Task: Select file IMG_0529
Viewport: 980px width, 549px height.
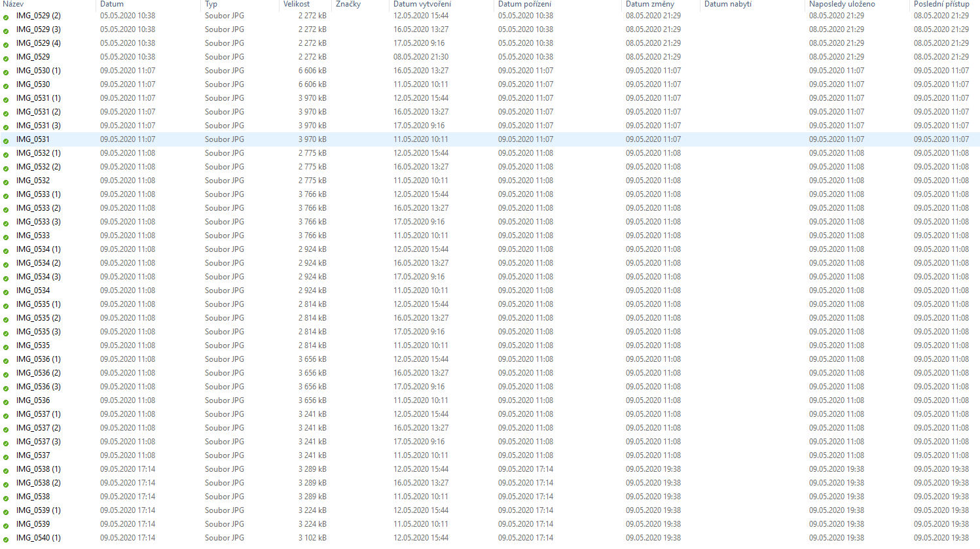Action: 33,57
